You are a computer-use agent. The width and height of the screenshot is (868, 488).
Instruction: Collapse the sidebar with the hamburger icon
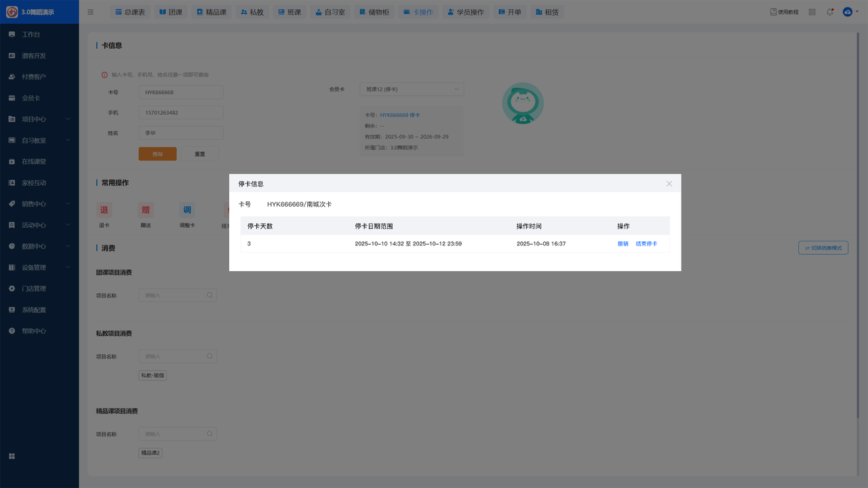[x=91, y=12]
